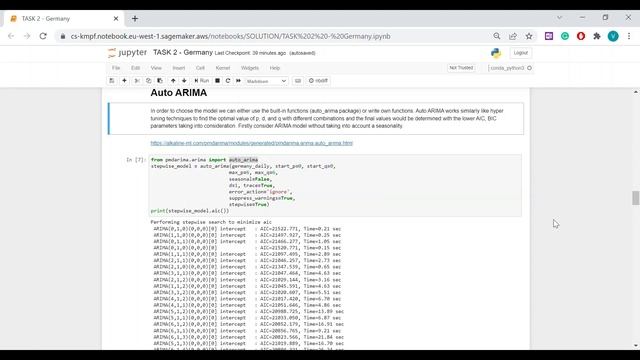
Task: Open the Kernel menu
Action: pyautogui.click(x=223, y=68)
